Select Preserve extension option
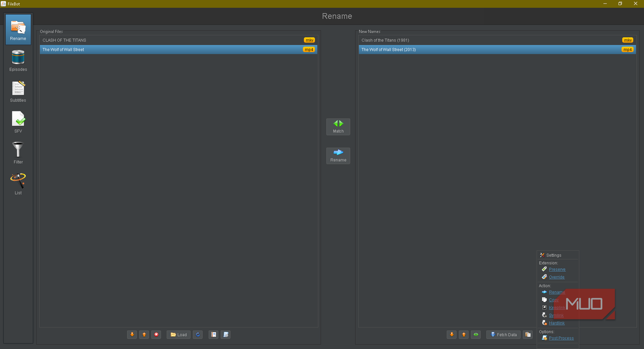Viewport: 644px width, 349px height. [x=557, y=270]
